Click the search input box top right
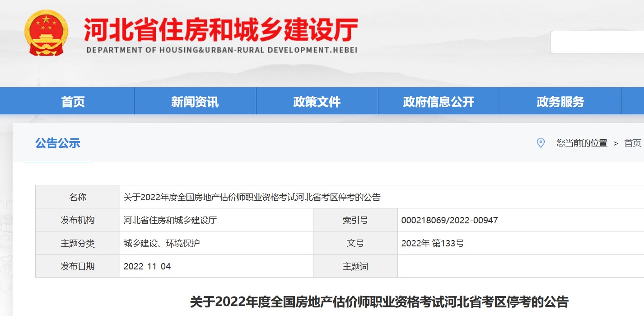 pos(601,41)
